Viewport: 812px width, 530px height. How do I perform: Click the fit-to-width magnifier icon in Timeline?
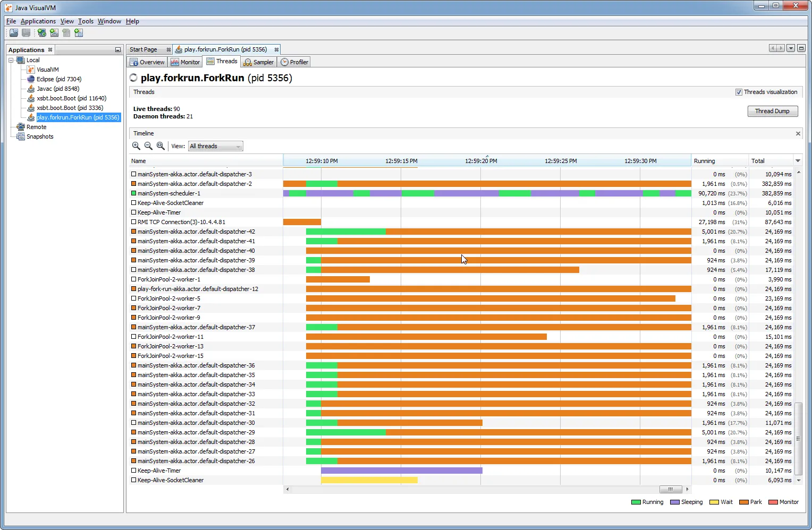[160, 146]
